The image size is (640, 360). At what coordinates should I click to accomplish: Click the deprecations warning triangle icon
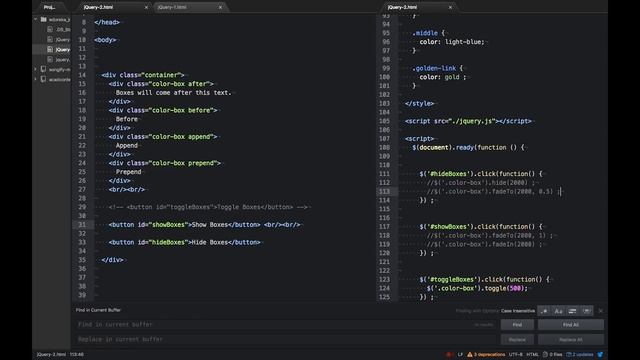click(470, 354)
